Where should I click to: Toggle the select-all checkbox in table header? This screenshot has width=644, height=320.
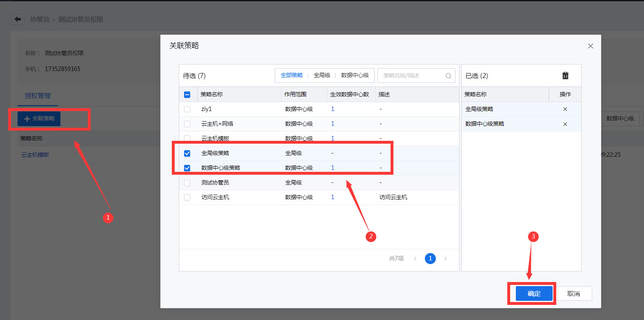click(x=187, y=95)
